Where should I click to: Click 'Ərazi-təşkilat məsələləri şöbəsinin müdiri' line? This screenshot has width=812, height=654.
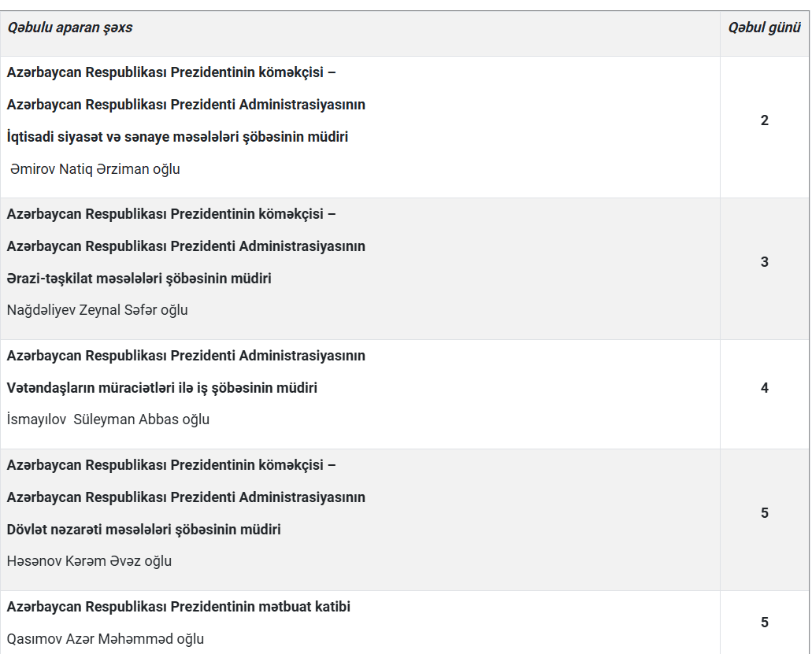[x=139, y=279]
